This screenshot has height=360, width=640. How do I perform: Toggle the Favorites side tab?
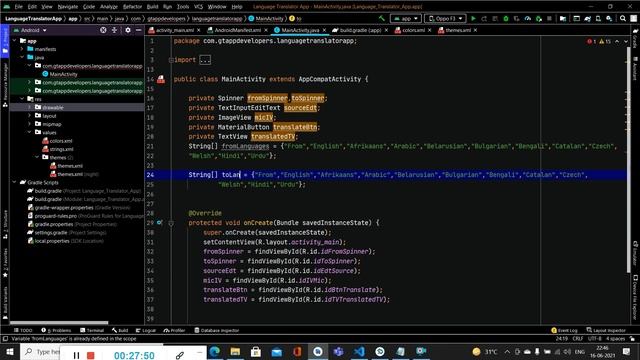5,262
